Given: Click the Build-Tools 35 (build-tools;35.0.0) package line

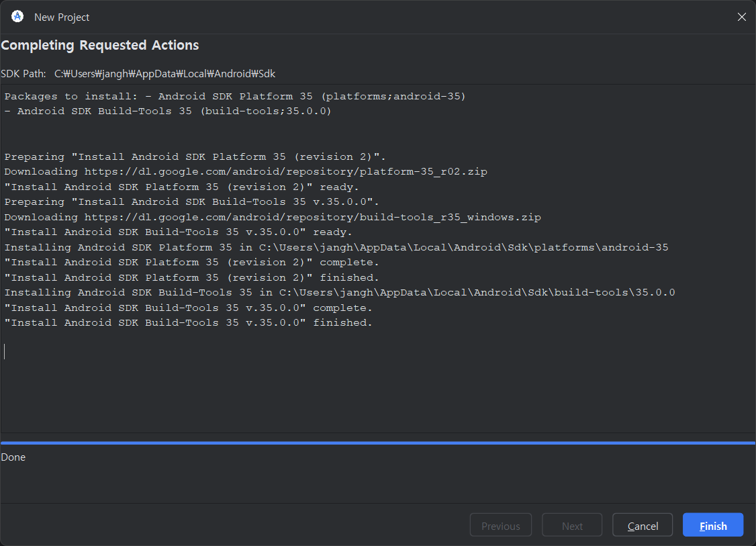Looking at the screenshot, I should coord(168,111).
